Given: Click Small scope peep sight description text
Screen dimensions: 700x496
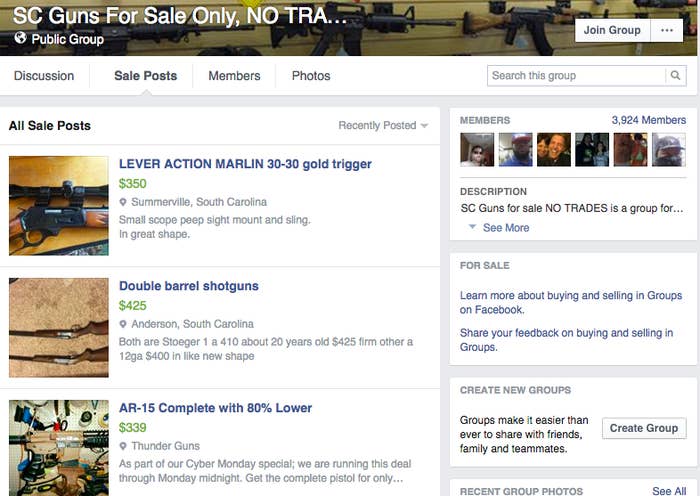Looking at the screenshot, I should pyautogui.click(x=214, y=227).
